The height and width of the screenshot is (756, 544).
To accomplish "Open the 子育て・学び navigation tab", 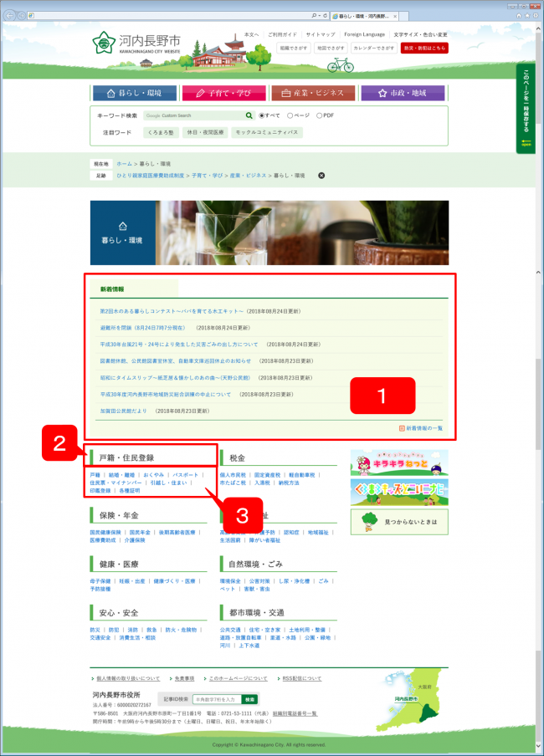I will 224,93.
